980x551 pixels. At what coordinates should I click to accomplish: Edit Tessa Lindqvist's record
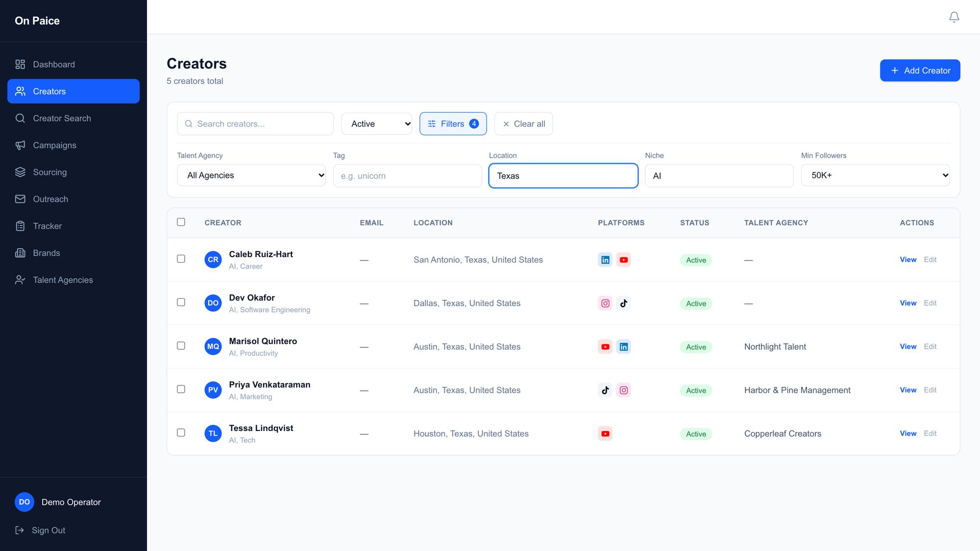point(930,433)
